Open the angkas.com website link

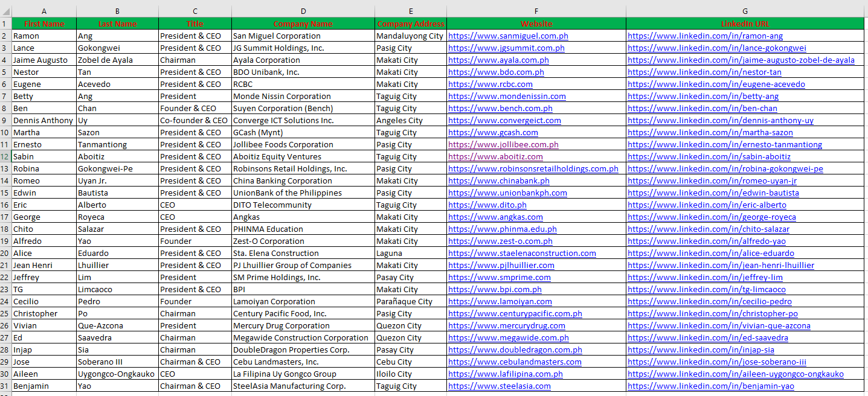[x=495, y=217]
